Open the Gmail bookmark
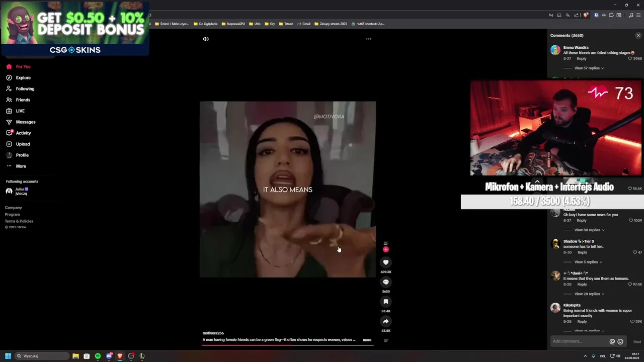 (303, 24)
